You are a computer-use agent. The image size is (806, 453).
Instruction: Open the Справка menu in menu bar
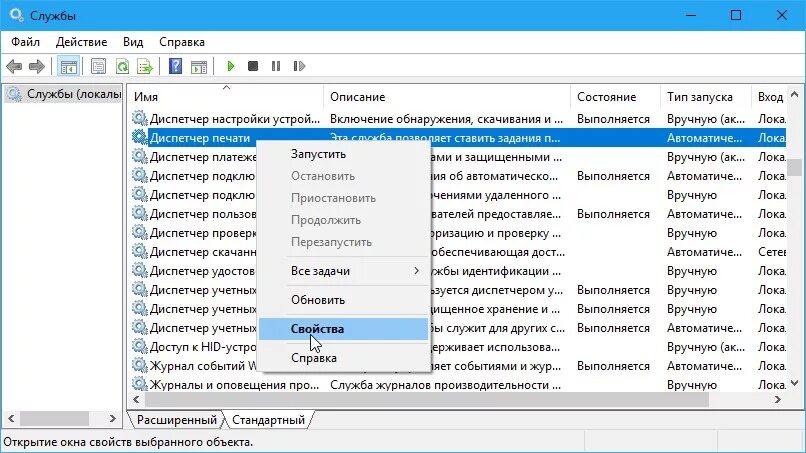coord(182,42)
